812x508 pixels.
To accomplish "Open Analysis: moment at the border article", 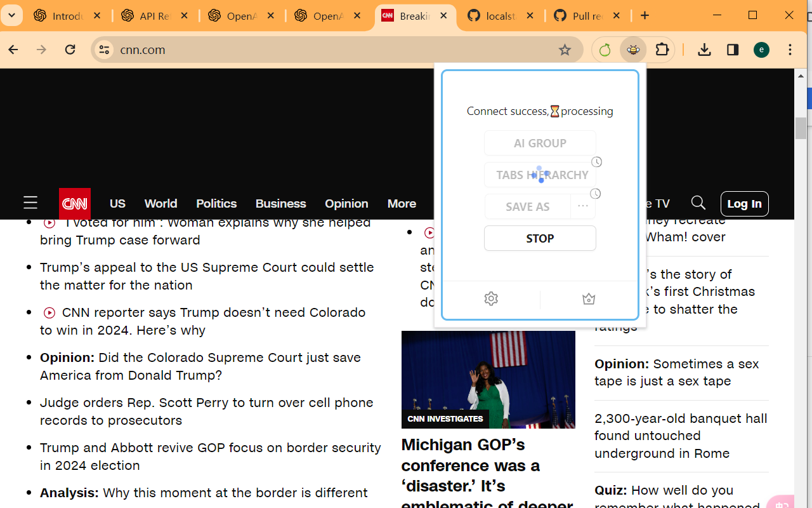I will click(204, 493).
